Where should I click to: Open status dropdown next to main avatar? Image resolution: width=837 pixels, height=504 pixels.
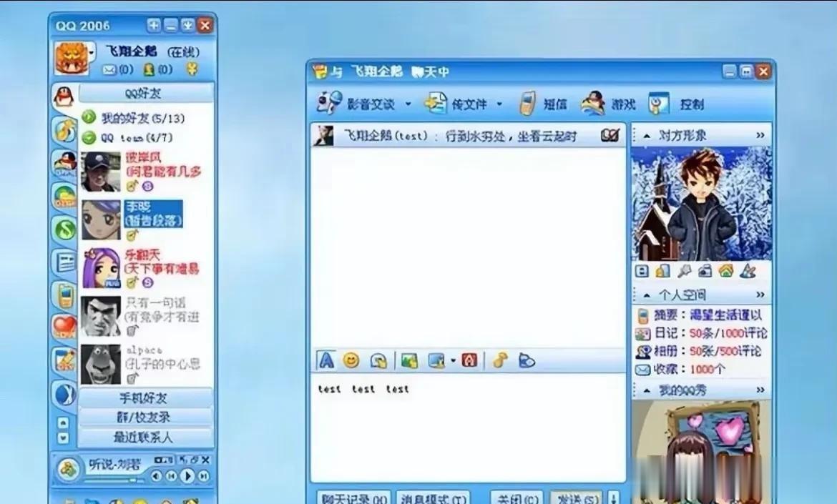[x=92, y=53]
